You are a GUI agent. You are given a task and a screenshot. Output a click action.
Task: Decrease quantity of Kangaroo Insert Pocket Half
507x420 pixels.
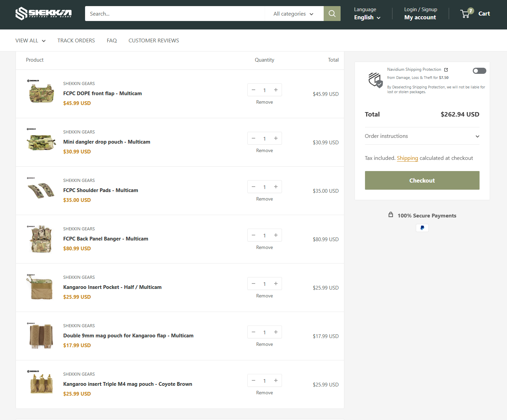click(x=254, y=283)
